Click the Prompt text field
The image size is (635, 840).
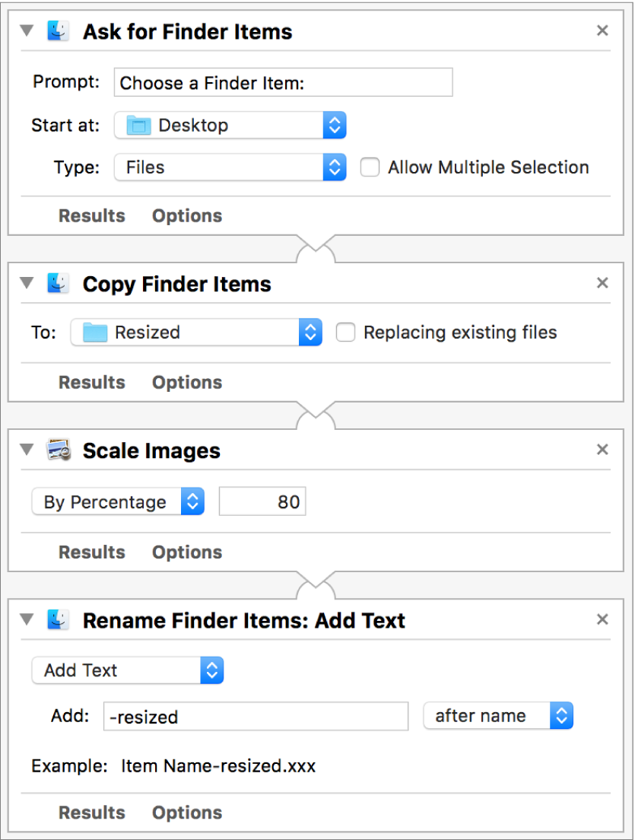pos(283,83)
